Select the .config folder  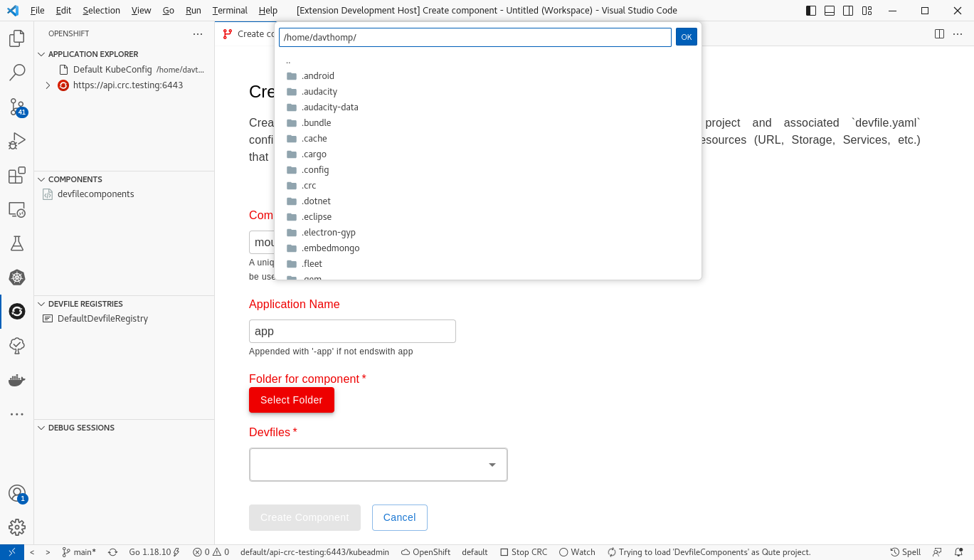(488, 170)
